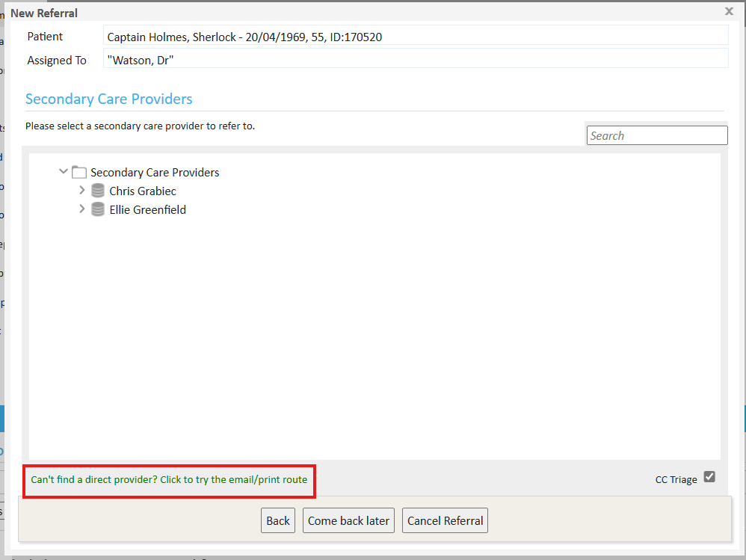Click the Assigned To field with Watson, Dr
Viewport: 746px width, 560px height.
pos(415,61)
